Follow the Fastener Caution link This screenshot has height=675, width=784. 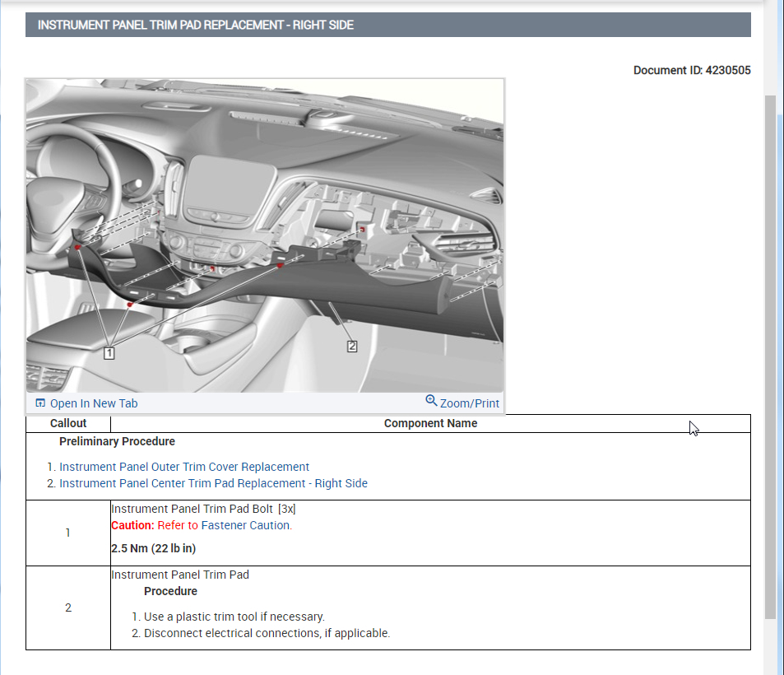pos(245,525)
